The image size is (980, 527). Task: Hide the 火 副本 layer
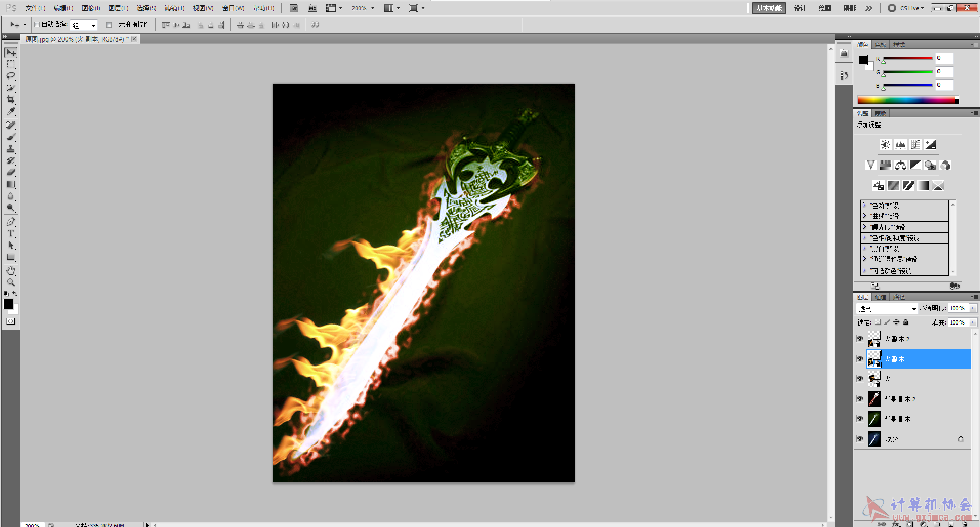[860, 359]
